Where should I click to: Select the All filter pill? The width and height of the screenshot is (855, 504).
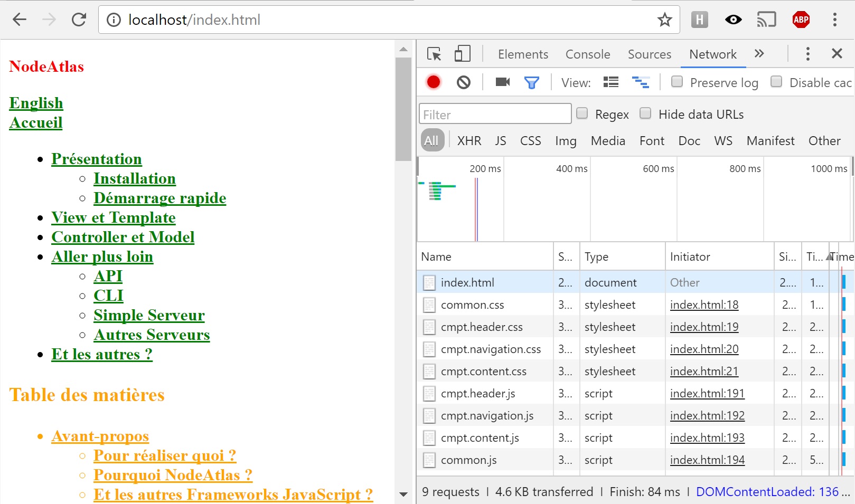432,141
